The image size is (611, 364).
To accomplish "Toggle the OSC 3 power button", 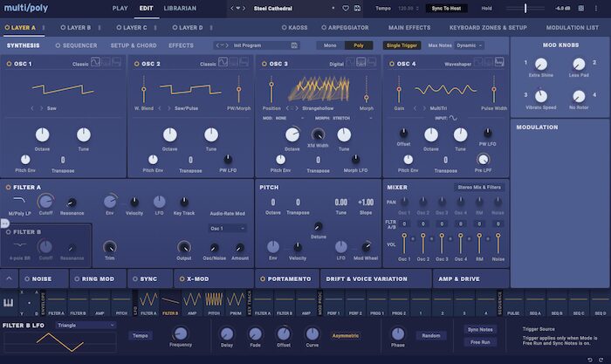I will (264, 64).
